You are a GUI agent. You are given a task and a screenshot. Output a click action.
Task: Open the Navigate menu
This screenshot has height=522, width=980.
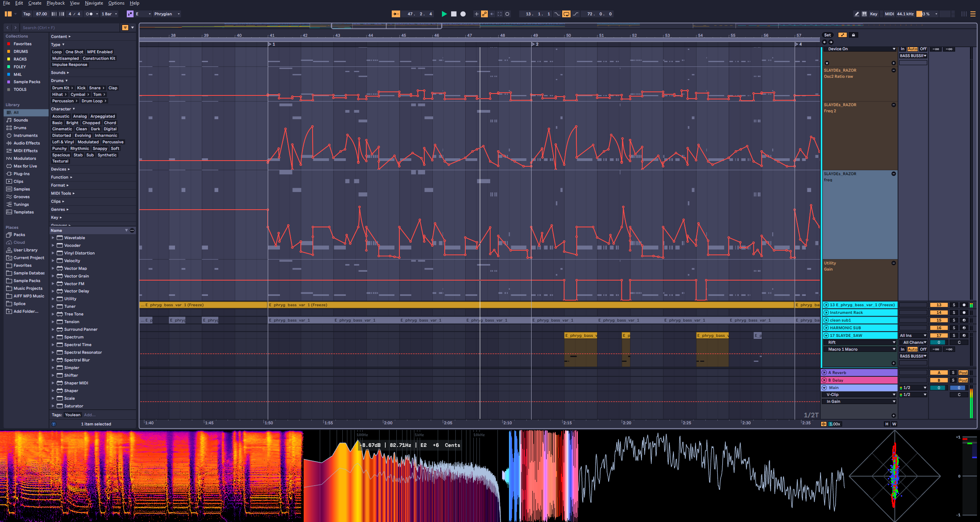coord(94,3)
